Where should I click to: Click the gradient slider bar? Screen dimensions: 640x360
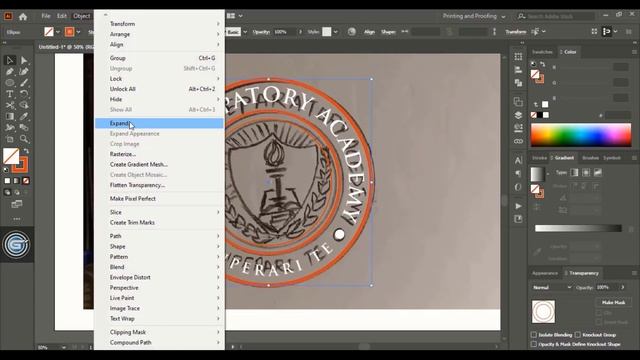point(578,228)
